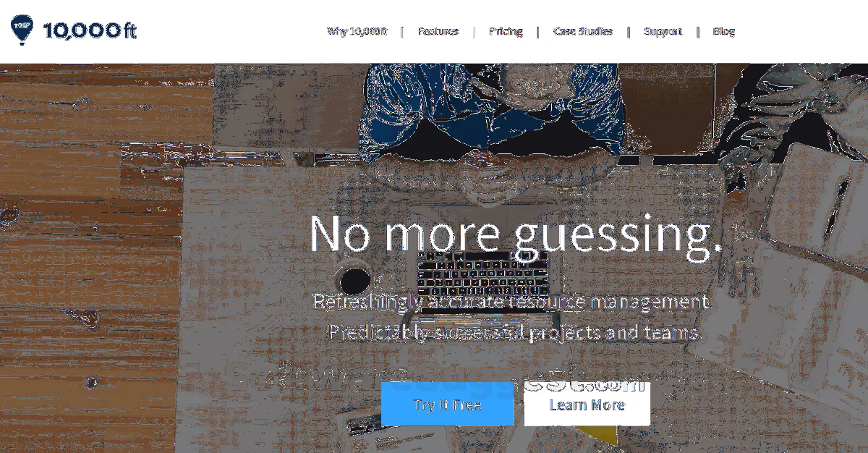Viewport: 868px width, 453px height.
Task: Open the Why 10,000ft menu item
Action: (x=357, y=31)
